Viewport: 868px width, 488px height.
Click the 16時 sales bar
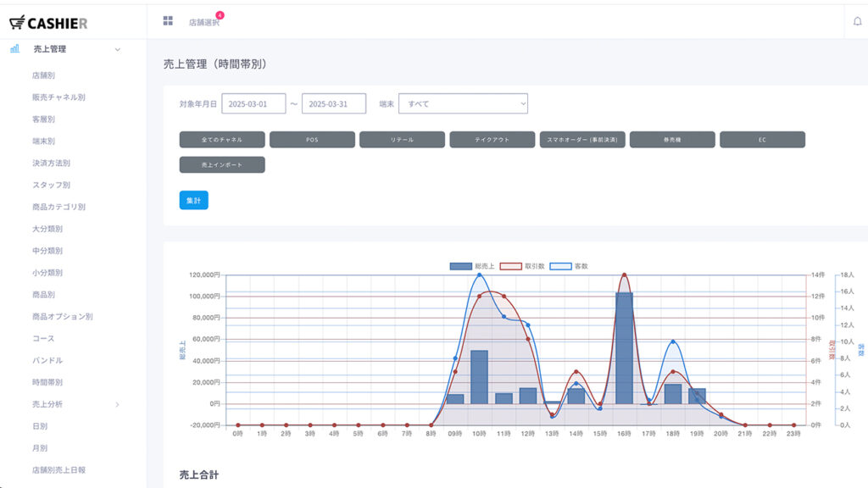[624, 348]
